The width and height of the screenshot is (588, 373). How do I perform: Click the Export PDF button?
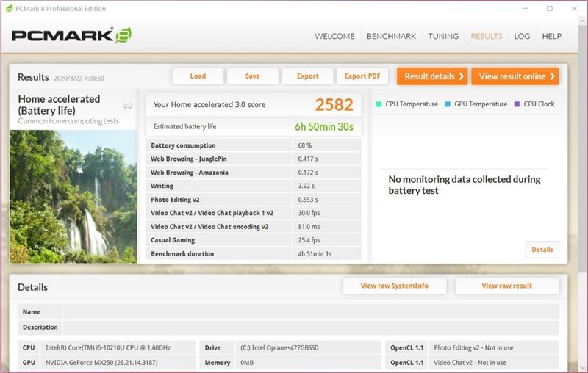(x=362, y=76)
